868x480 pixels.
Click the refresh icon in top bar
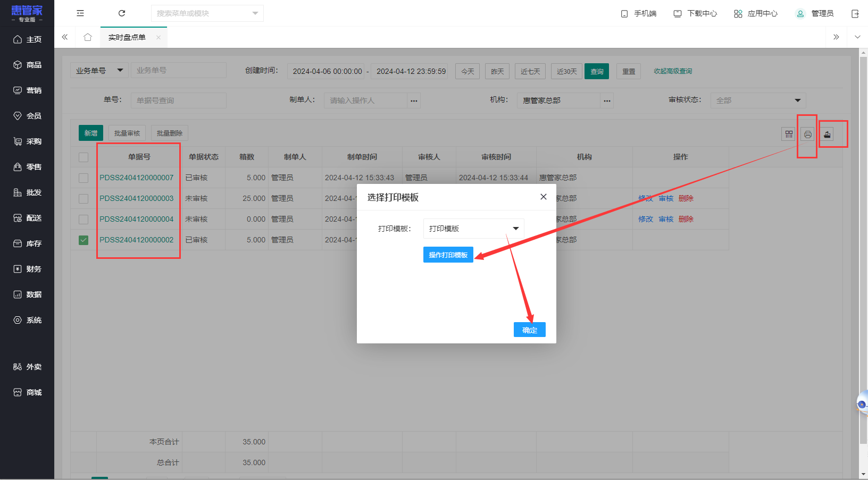click(122, 13)
